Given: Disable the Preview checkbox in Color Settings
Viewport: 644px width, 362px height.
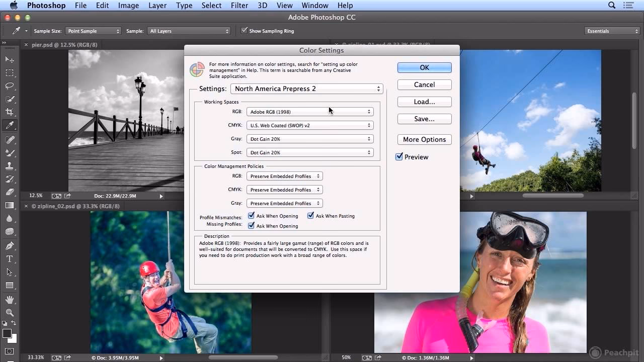Looking at the screenshot, I should coord(399,156).
